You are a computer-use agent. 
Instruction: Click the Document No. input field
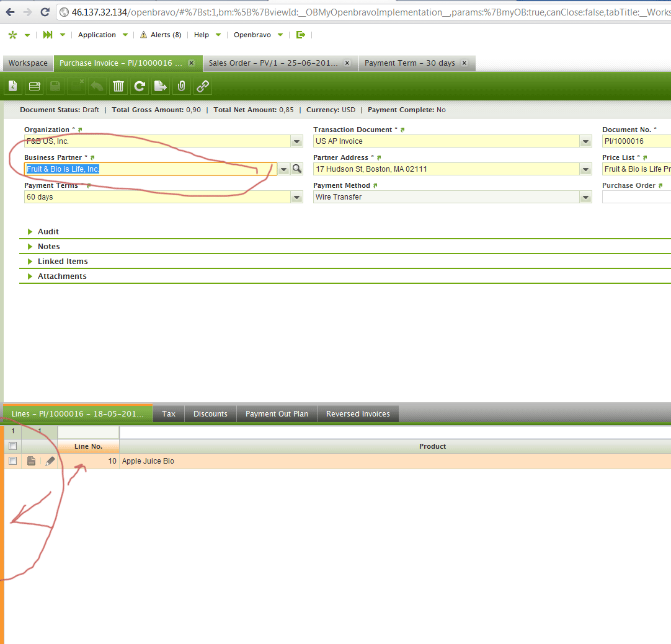[x=636, y=141]
